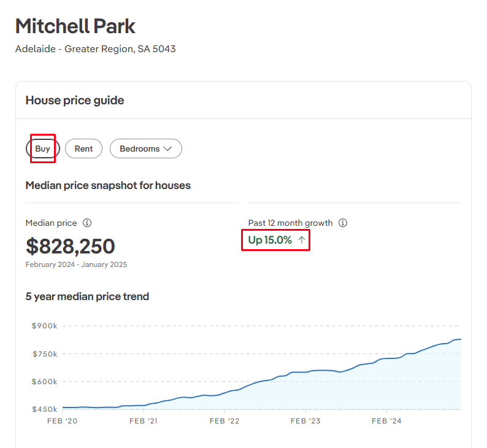
Task: Click the info icon beside Median price
Action: pos(87,223)
